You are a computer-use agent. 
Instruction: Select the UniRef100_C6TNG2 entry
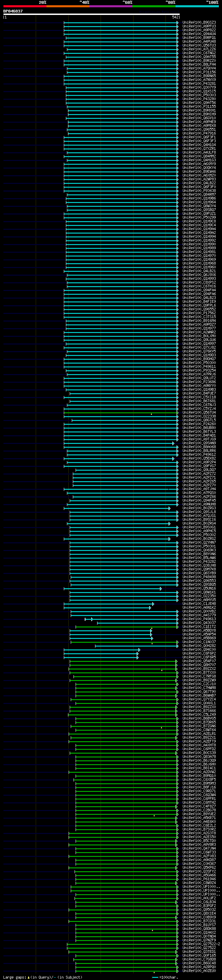click(199, 53)
